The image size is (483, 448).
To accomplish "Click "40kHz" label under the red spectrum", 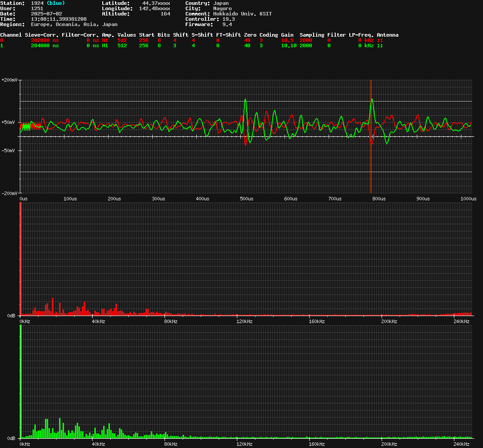I will (98, 321).
